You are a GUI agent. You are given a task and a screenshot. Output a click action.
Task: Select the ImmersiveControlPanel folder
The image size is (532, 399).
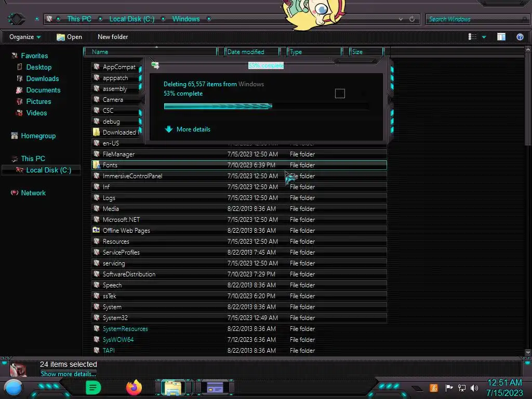click(239, 176)
